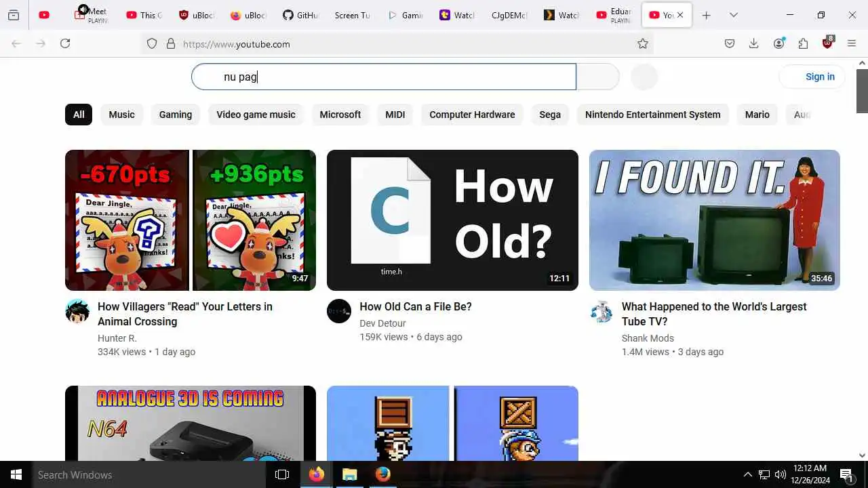Show hidden system tray icons
The image size is (868, 488).
click(x=747, y=474)
